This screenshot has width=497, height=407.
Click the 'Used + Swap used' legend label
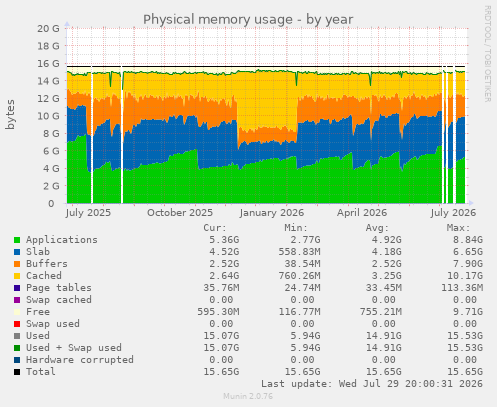pos(74,348)
